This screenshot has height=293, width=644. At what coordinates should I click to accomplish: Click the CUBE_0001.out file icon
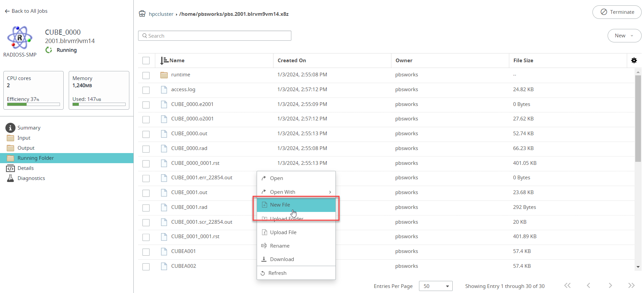164,192
